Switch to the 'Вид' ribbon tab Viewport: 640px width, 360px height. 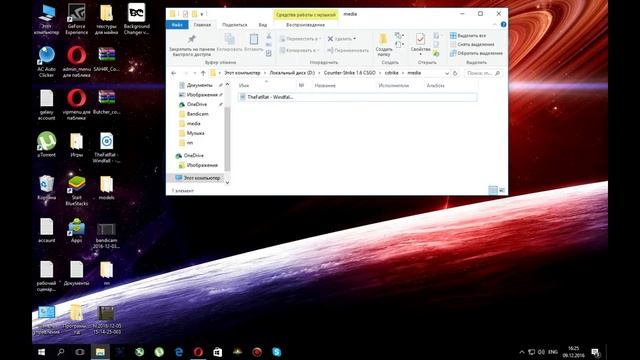click(263, 25)
